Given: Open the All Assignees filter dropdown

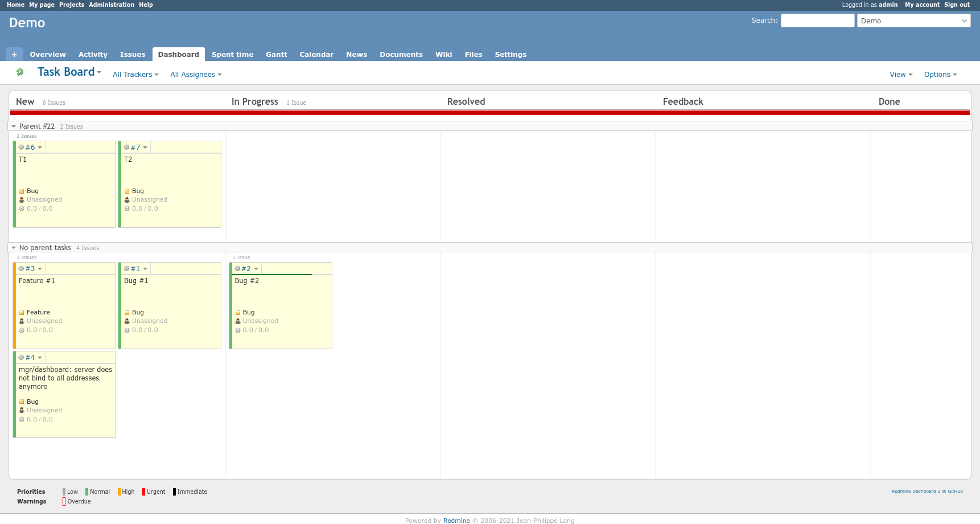Looking at the screenshot, I should (x=196, y=75).
